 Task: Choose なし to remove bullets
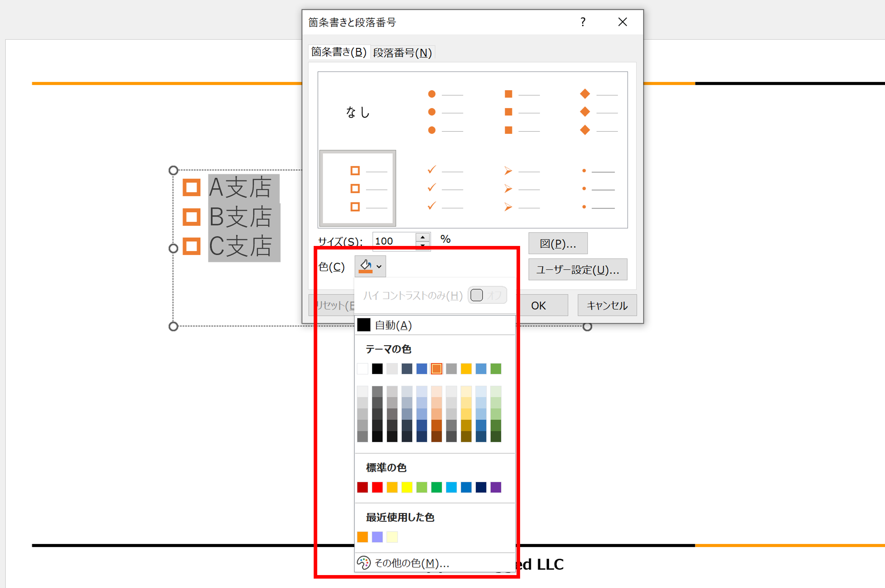pos(357,111)
